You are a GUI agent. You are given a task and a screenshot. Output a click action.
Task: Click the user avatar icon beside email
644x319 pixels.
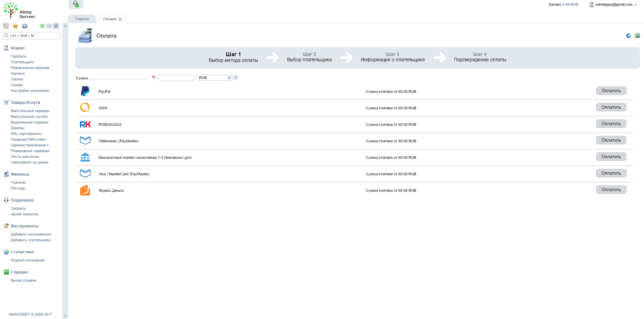pos(591,4)
